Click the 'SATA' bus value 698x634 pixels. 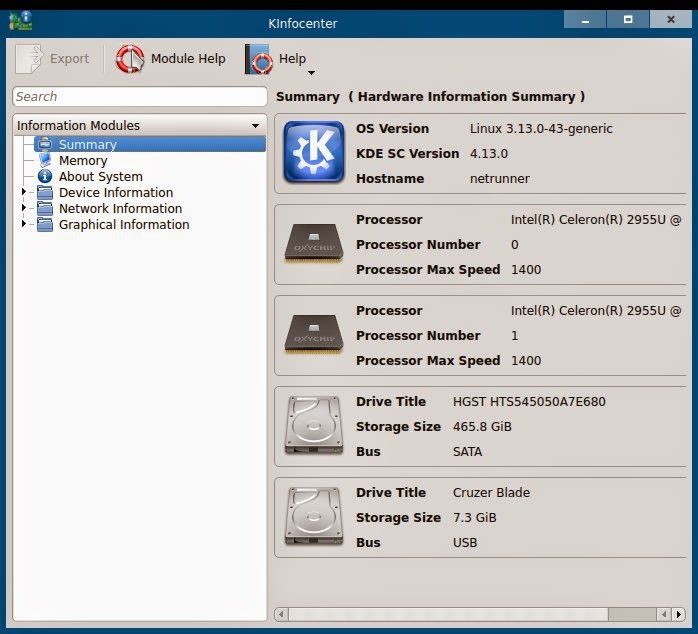click(467, 451)
